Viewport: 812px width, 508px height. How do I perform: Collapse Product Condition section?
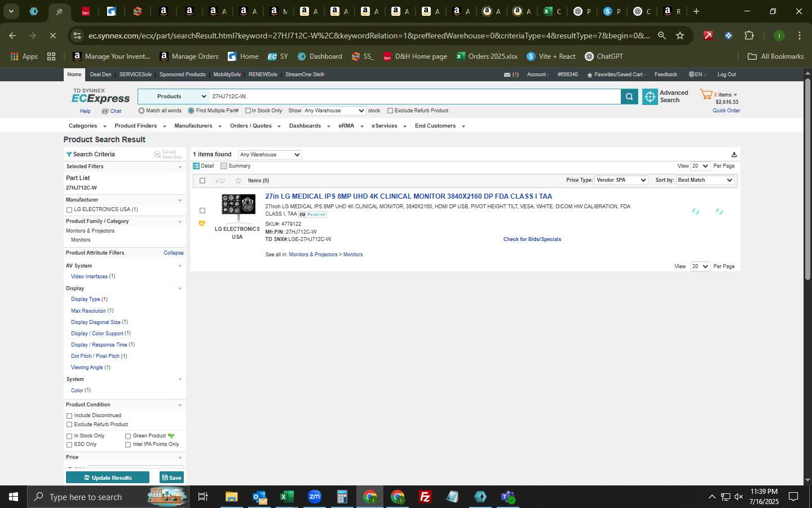[180, 405]
